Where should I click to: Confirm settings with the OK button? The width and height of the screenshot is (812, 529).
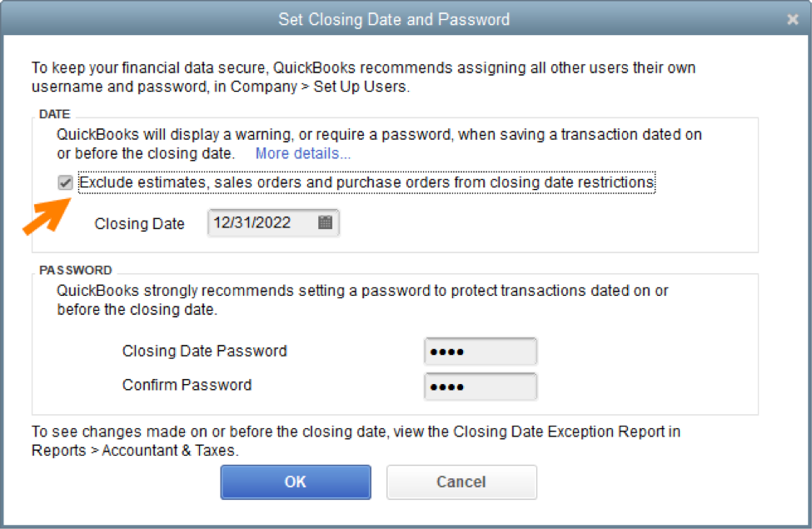coord(296,482)
